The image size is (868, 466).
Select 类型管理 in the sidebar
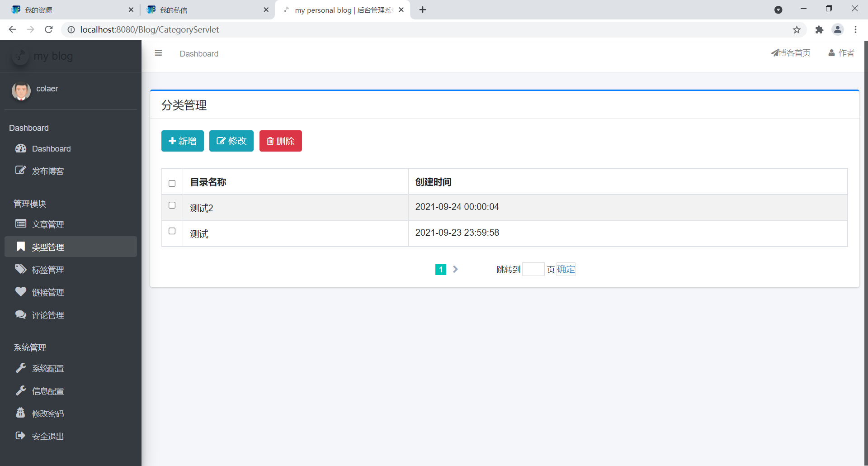point(71,247)
